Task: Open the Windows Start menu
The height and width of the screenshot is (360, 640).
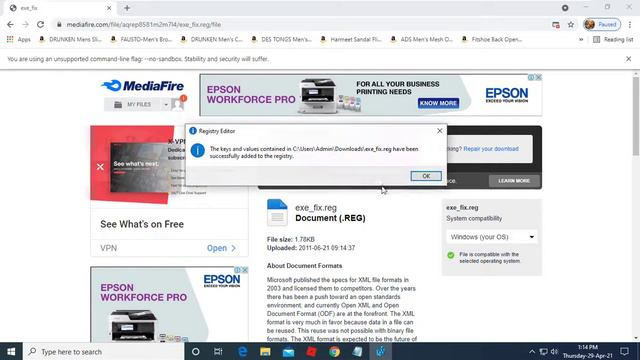Action: click(x=11, y=351)
